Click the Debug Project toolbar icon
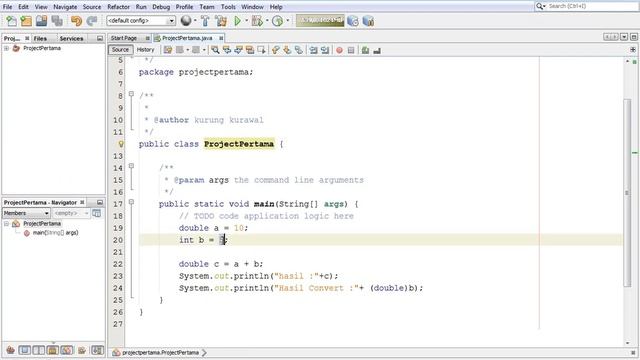 coord(257,21)
